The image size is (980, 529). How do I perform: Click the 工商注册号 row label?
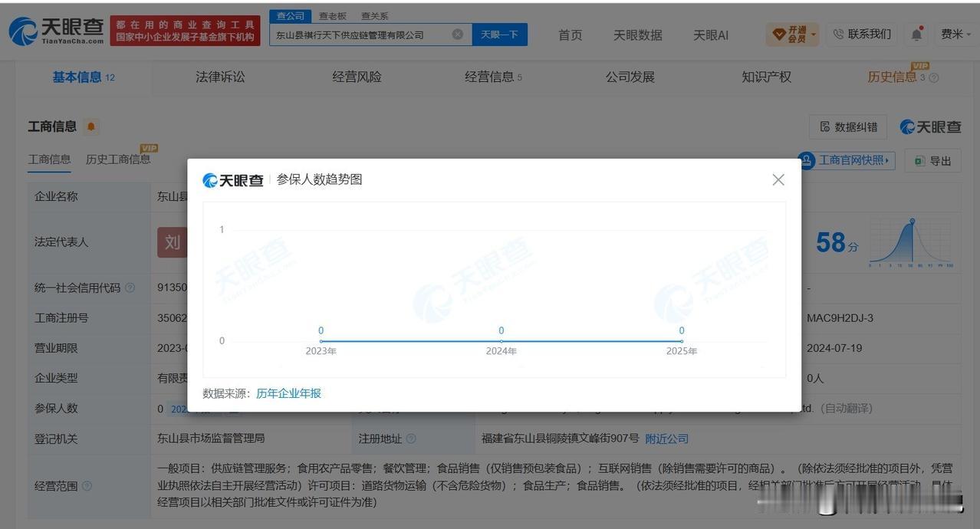coord(61,317)
